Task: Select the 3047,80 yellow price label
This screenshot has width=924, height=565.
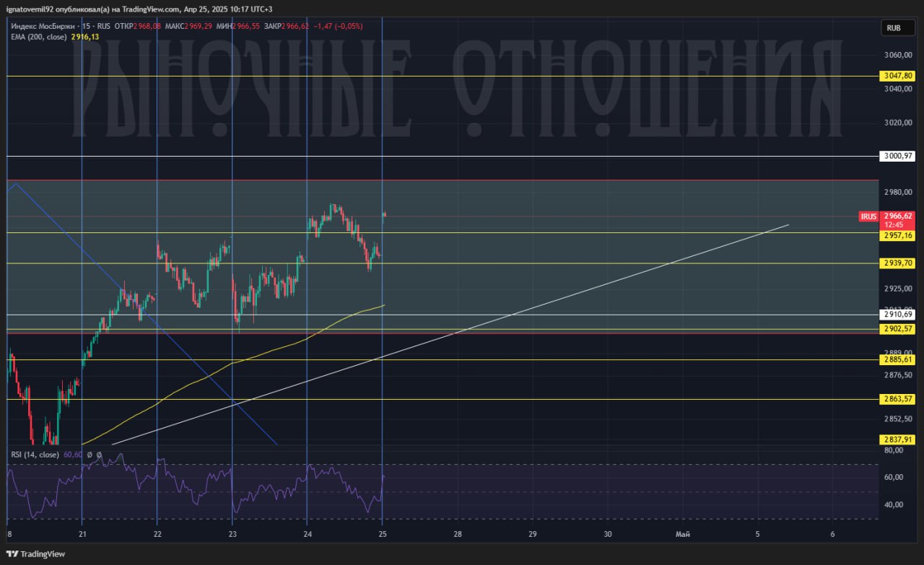Action: pyautogui.click(x=898, y=76)
